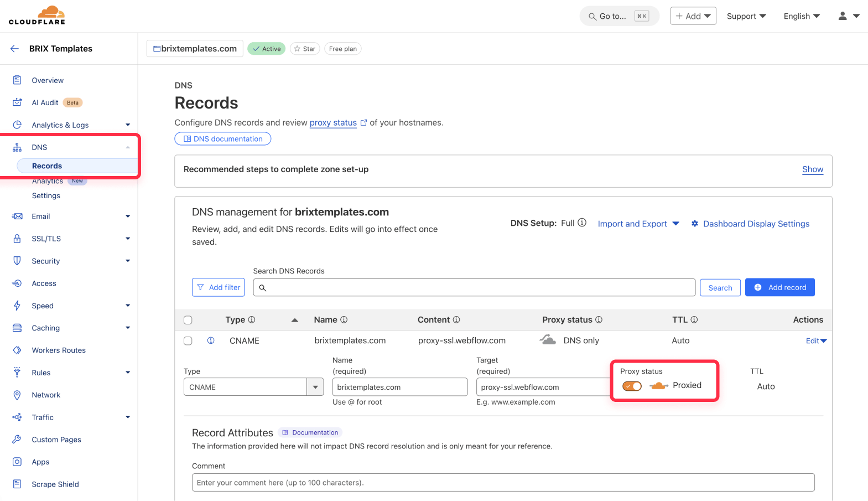Click the Email envelope icon
868x501 pixels.
pos(17,216)
